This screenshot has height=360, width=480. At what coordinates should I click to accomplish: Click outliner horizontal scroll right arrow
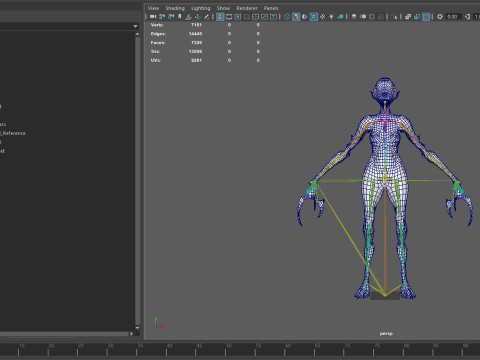(x=131, y=333)
